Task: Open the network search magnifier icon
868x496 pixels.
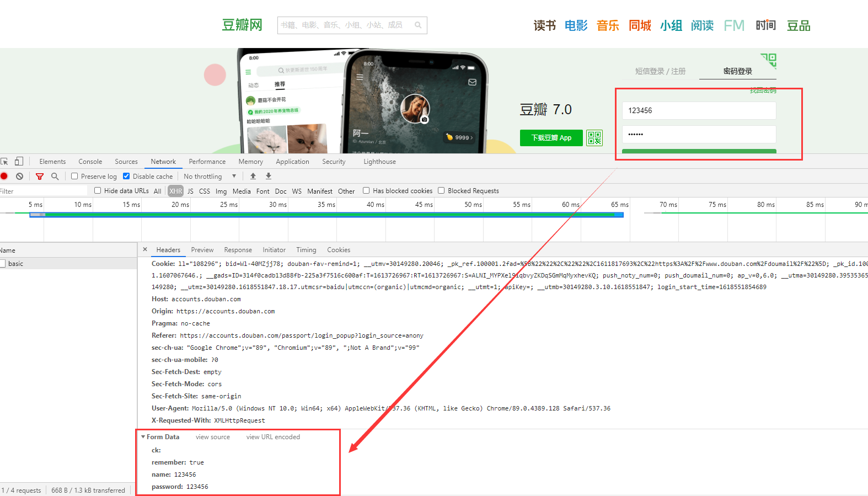Action: click(55, 177)
